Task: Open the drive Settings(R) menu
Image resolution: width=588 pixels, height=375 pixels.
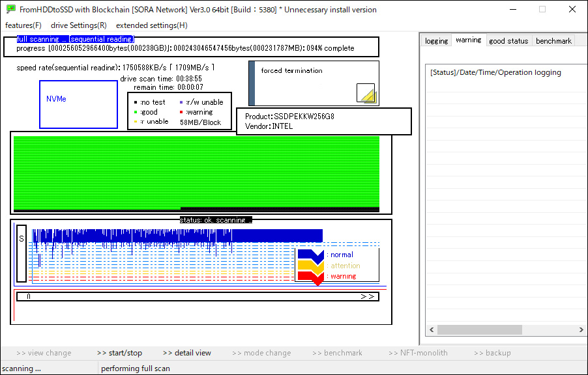Action: tap(79, 25)
